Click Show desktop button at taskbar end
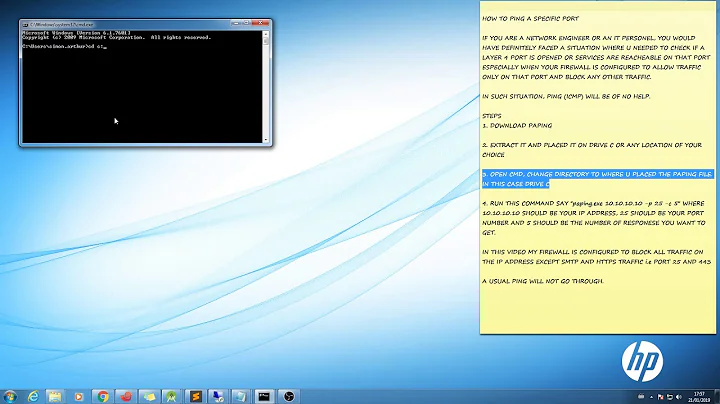Viewport: 720px width, 404px height. pyautogui.click(x=717, y=397)
